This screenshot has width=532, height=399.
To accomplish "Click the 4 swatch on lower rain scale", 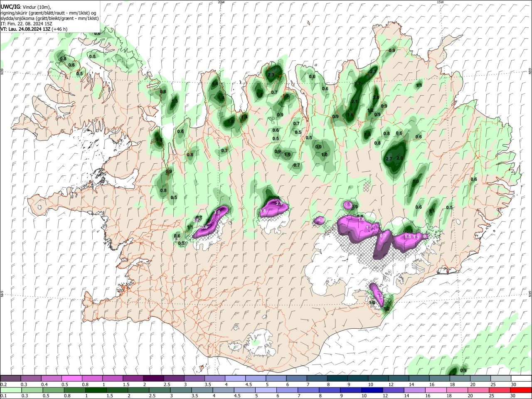I will (x=223, y=390).
